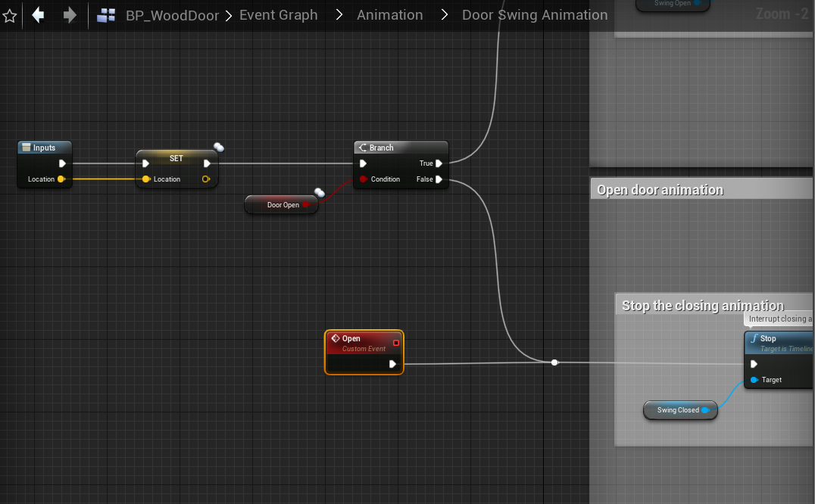Screen dimensions: 815x504
Task: Click the Stop node Target input pin
Action: [754, 380]
